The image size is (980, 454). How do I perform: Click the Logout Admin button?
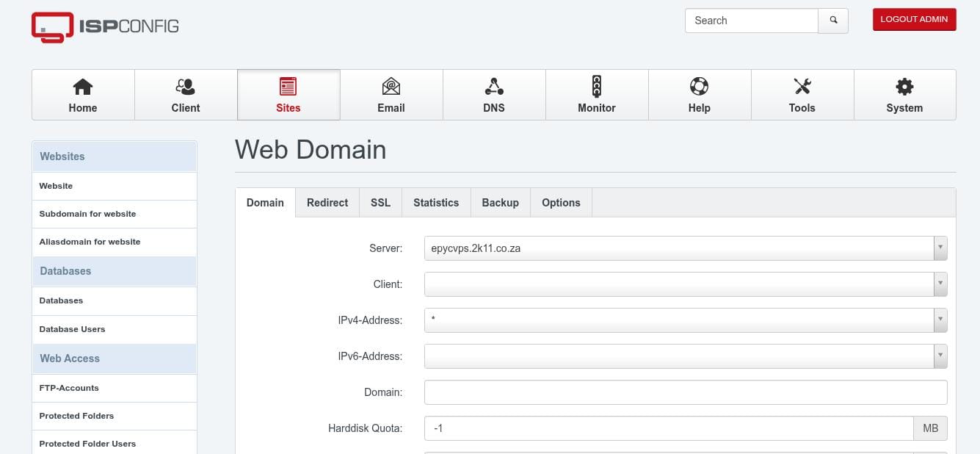pos(914,19)
